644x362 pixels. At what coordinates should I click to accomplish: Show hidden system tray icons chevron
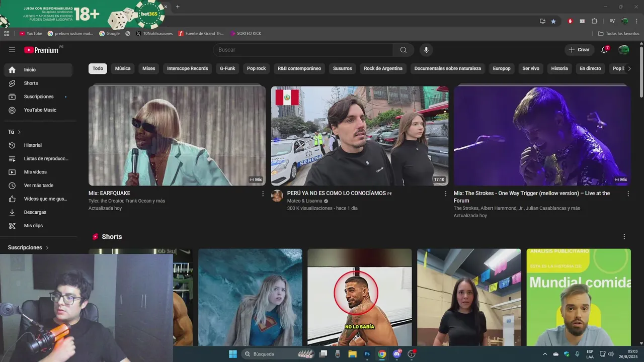coord(545,354)
